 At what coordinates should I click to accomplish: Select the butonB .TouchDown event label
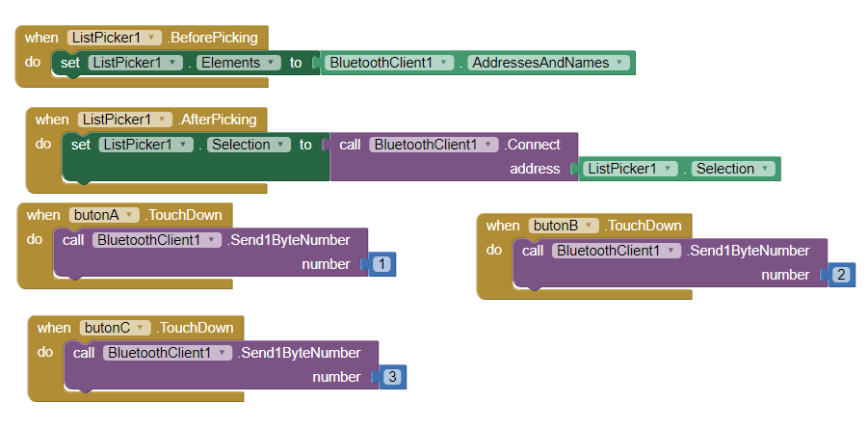(x=645, y=226)
